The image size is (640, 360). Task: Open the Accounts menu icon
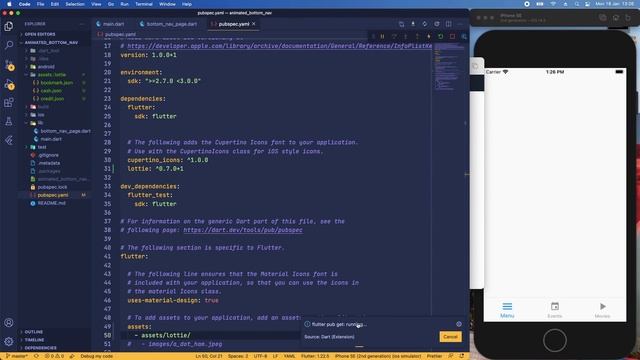coord(9,322)
